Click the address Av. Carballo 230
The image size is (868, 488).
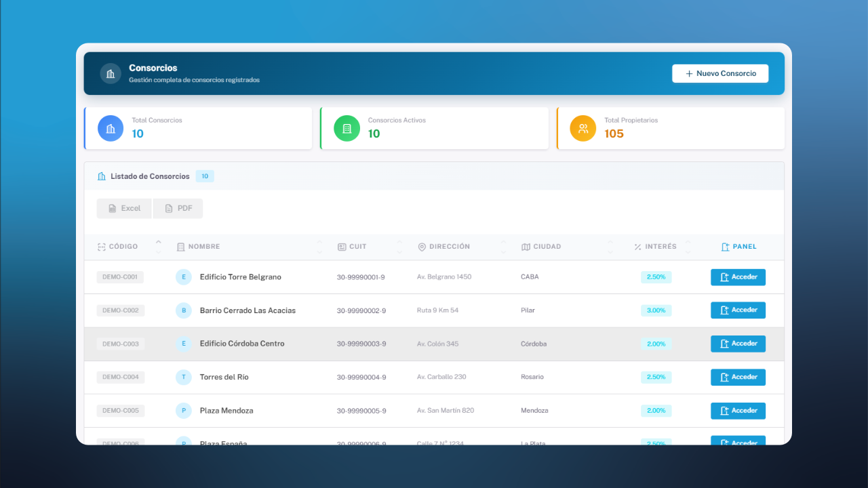click(441, 377)
